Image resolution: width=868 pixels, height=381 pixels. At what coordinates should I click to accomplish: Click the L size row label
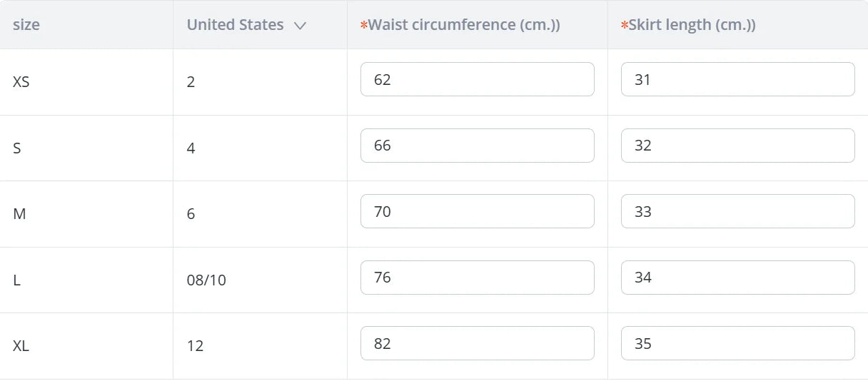(17, 280)
